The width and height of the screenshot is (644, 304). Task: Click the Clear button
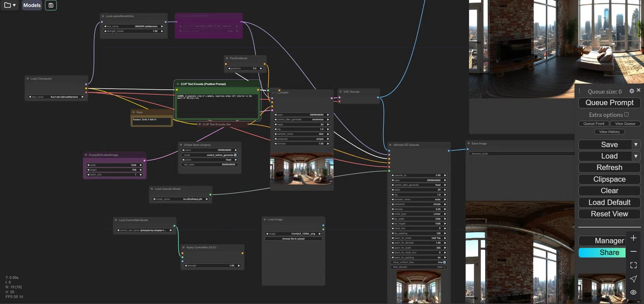609,191
